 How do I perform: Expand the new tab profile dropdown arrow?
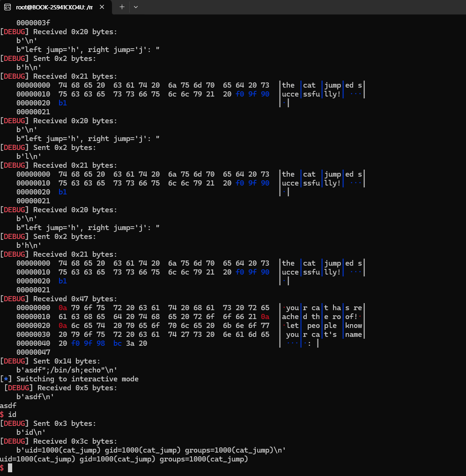[136, 7]
